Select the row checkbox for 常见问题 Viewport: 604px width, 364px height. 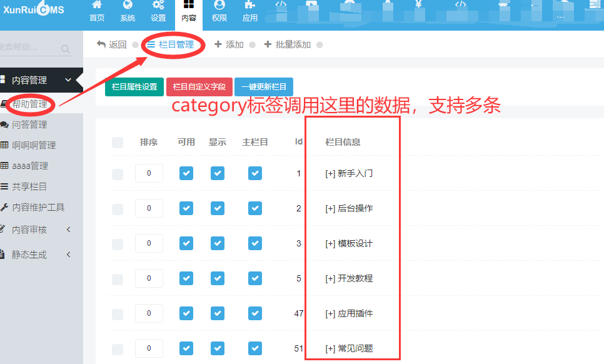[118, 350]
